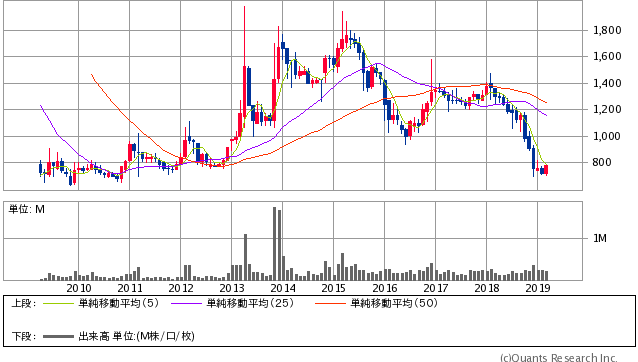The width and height of the screenshot is (638, 362).
Task: Click the 2013 year axis label
Action: (x=232, y=288)
